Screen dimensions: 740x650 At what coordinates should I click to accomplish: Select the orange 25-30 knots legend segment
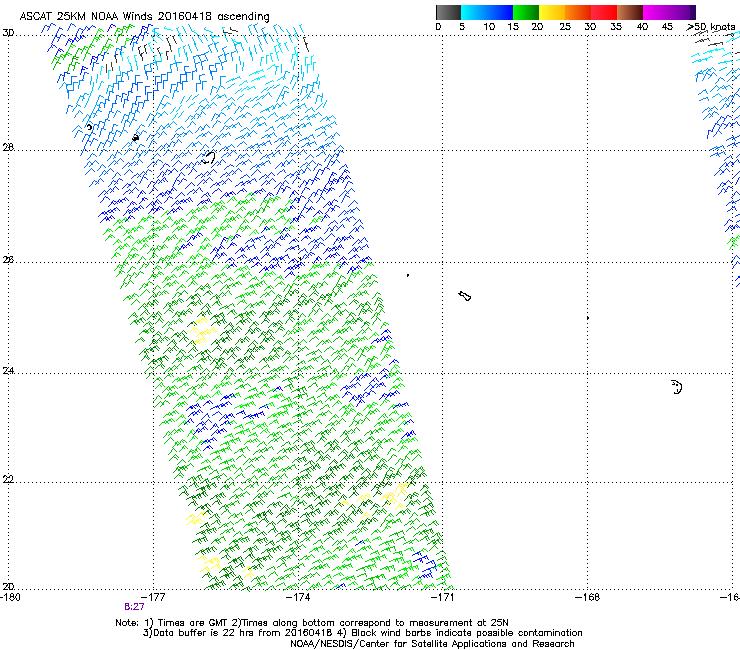click(578, 12)
